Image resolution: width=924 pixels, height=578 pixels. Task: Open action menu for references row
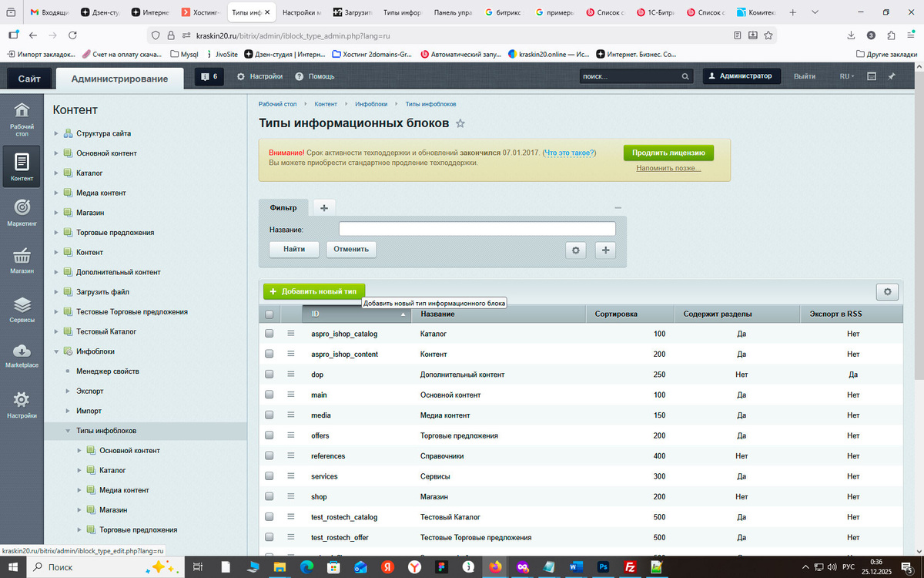click(291, 455)
